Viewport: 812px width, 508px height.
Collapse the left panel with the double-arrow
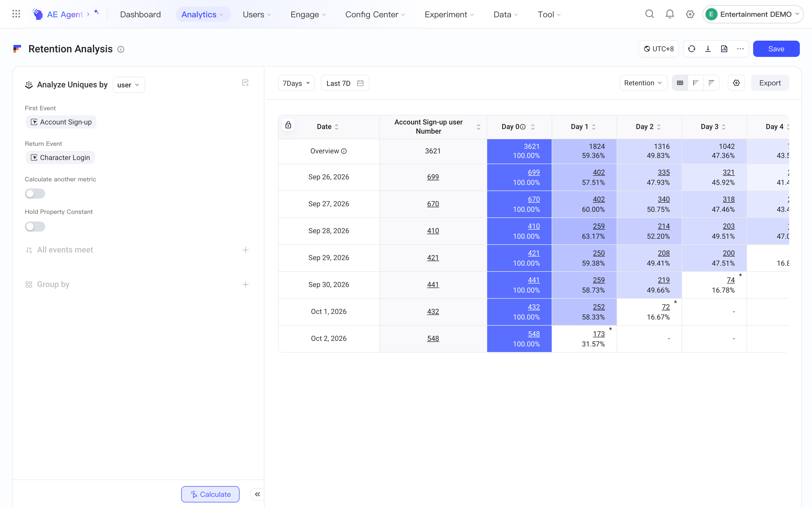coord(257,494)
